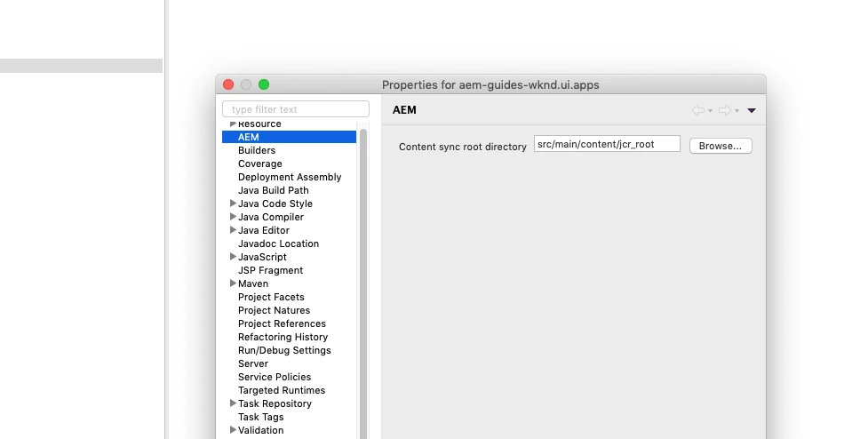Expand the Java Compiler node

point(233,217)
